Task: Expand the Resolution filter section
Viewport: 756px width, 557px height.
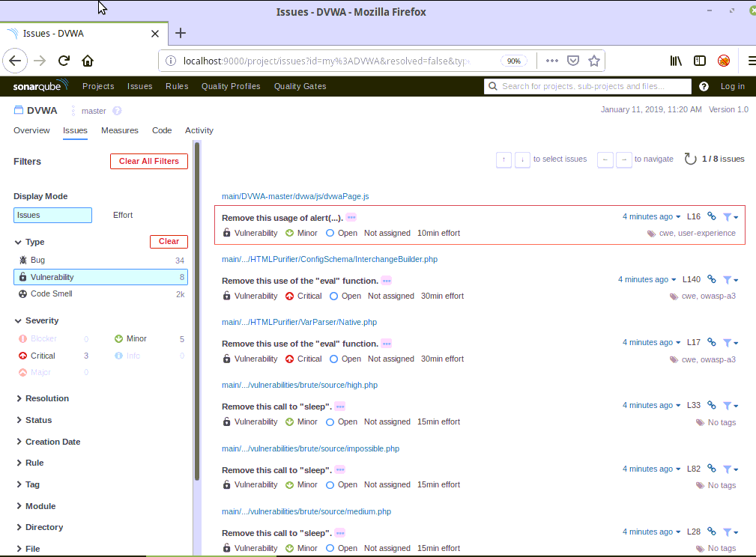Action: point(46,398)
